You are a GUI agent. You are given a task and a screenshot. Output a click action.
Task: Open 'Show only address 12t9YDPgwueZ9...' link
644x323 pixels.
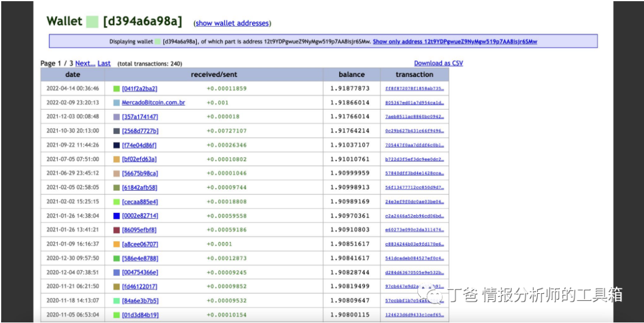pos(455,42)
